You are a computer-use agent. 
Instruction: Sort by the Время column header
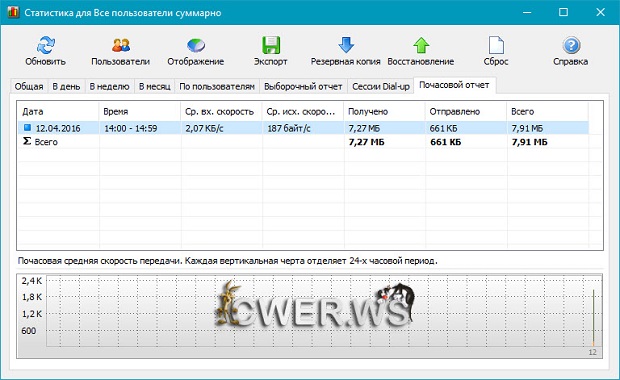pos(140,112)
